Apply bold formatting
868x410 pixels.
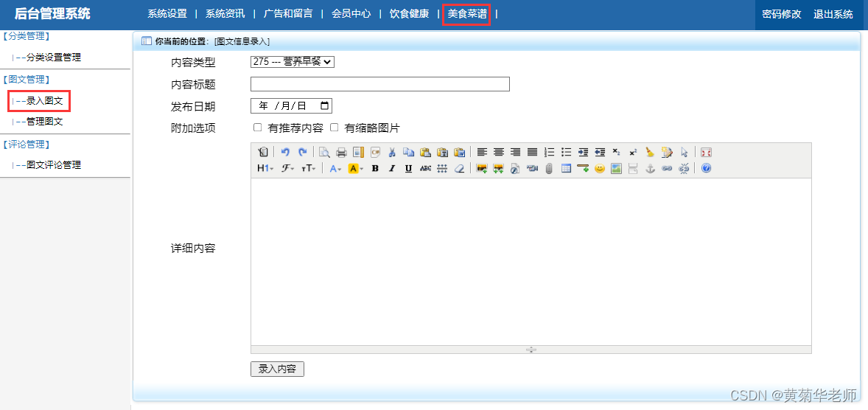click(x=375, y=168)
